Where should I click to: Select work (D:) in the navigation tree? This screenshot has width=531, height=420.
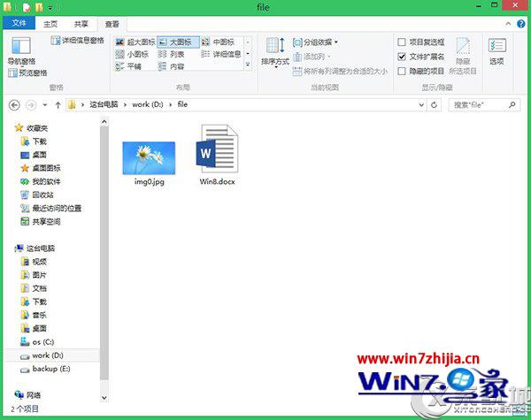pyautogui.click(x=51, y=355)
